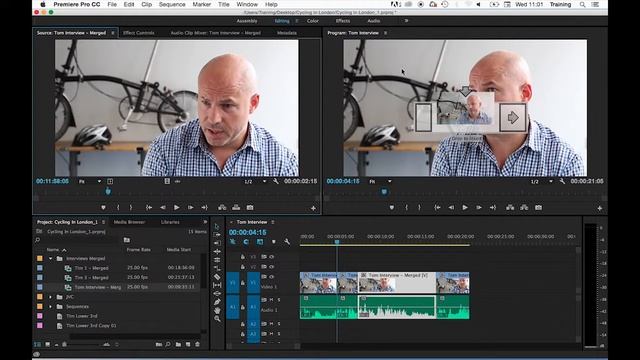
Task: Open Source monitor 1/2 resolution dropdown
Action: [255, 181]
